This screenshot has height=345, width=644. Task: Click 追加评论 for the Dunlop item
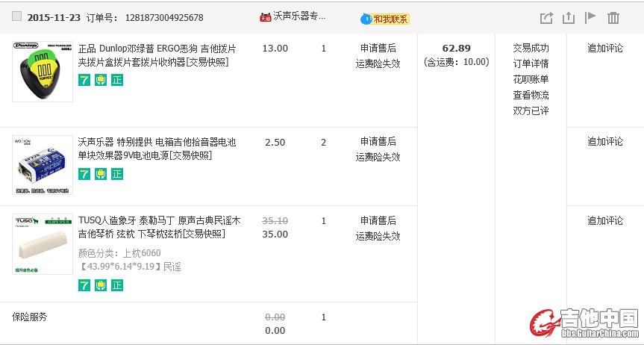[604, 48]
